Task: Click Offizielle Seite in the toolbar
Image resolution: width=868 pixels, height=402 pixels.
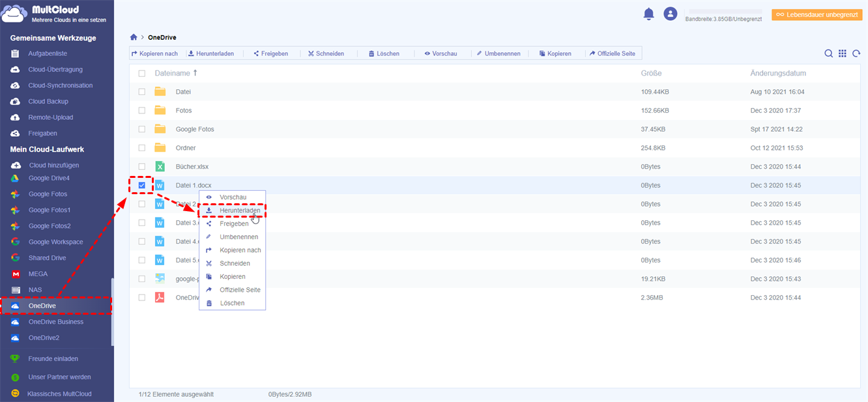Action: click(613, 53)
